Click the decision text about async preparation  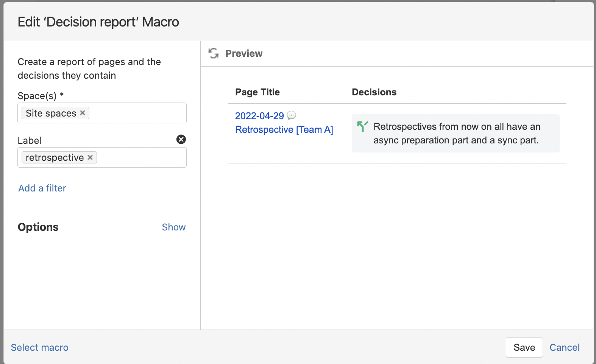tap(456, 133)
